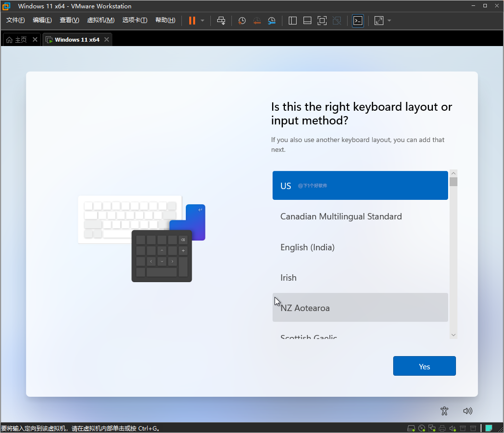Send Ctrl+Alt+Del to the virtual machine

tap(221, 21)
